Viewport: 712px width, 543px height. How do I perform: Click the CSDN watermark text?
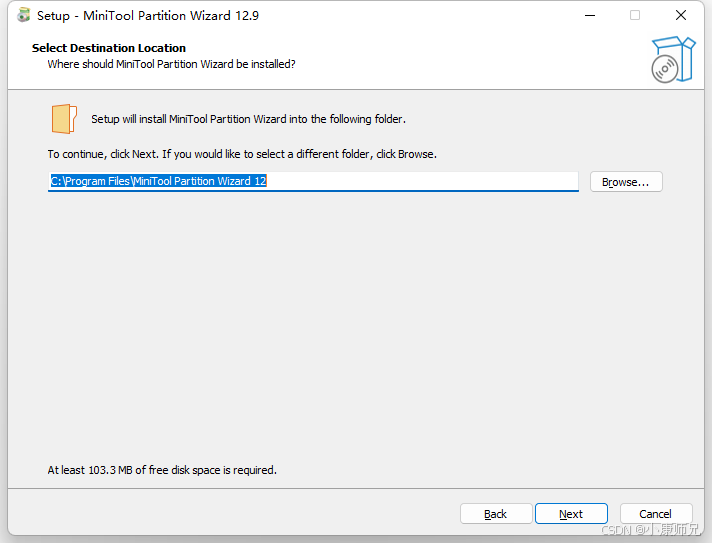click(650, 529)
